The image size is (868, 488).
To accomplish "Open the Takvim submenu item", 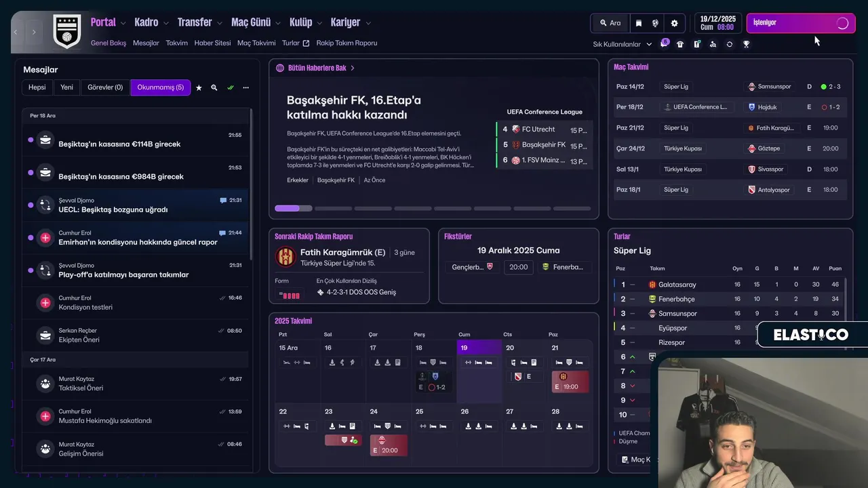I will pos(176,43).
